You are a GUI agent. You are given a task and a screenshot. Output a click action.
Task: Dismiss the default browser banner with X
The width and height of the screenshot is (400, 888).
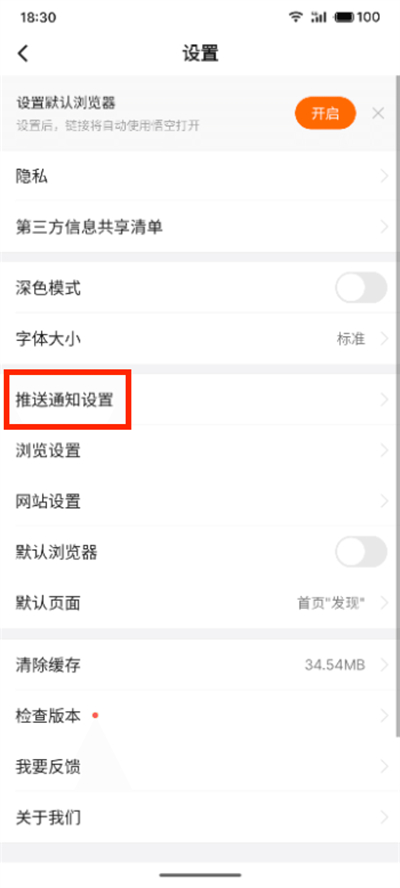click(378, 113)
